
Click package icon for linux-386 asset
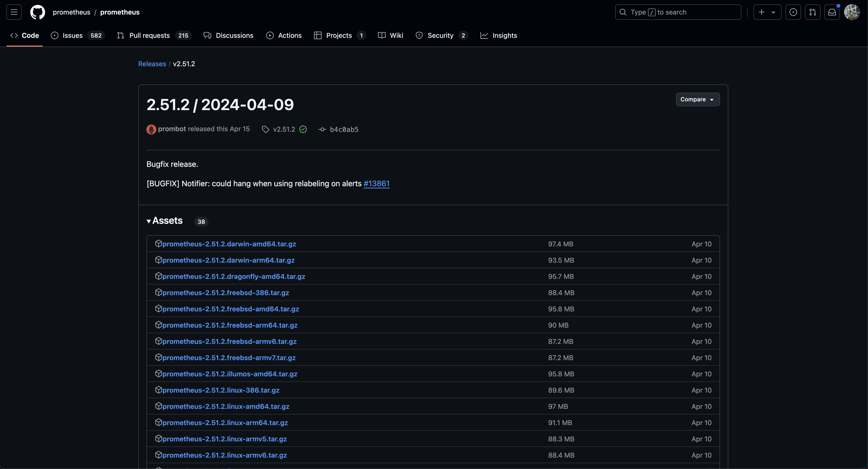coord(158,390)
